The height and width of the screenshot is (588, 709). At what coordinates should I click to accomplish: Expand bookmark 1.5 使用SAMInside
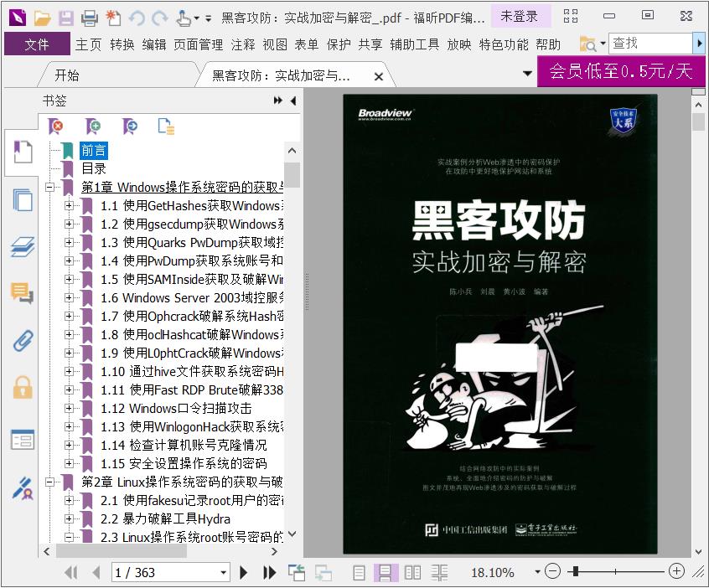coord(69,279)
